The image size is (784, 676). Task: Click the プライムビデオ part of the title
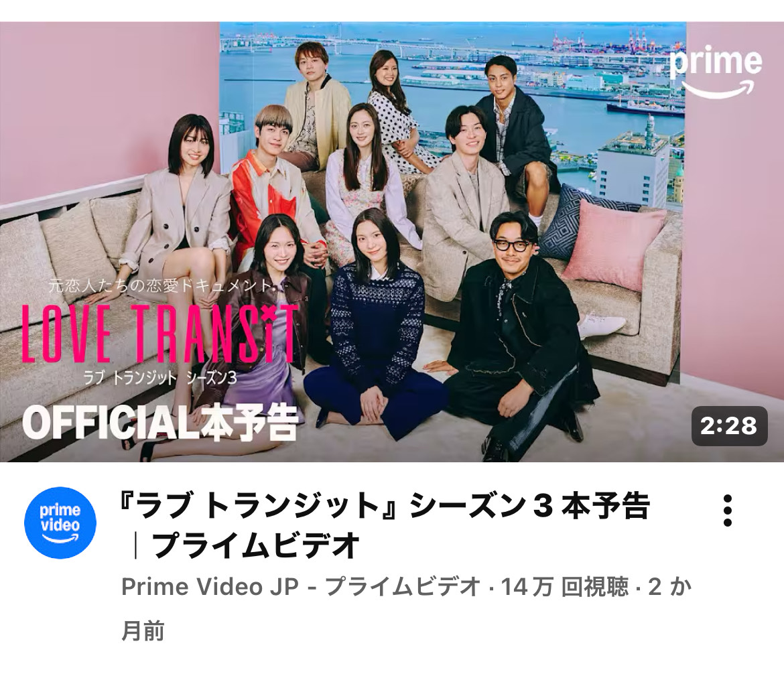(x=256, y=545)
